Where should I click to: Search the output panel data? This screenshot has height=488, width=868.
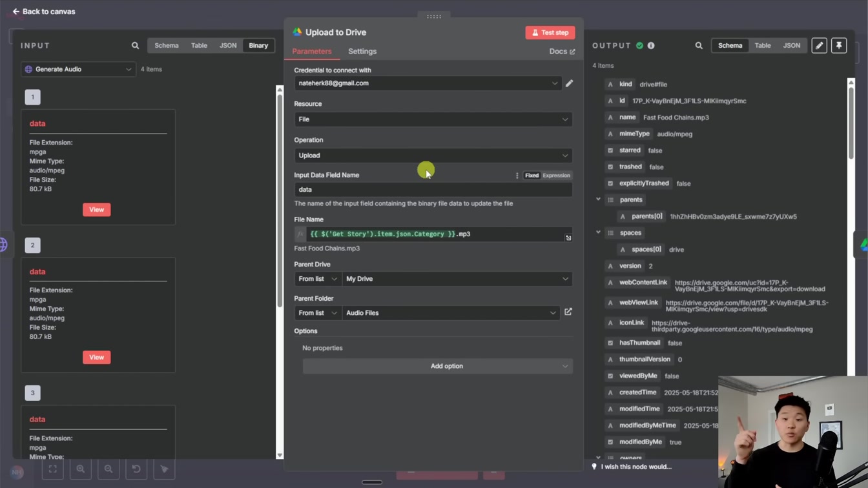tap(699, 46)
